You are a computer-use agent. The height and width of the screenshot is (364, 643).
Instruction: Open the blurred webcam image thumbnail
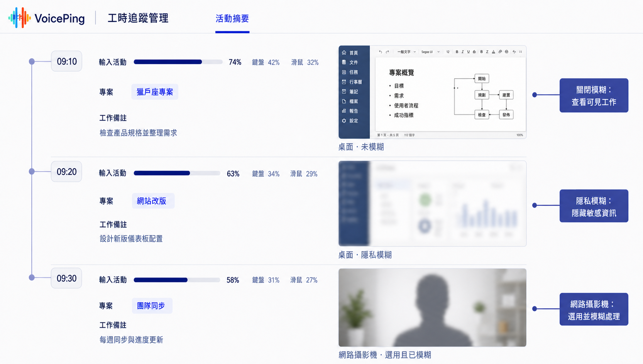click(432, 308)
